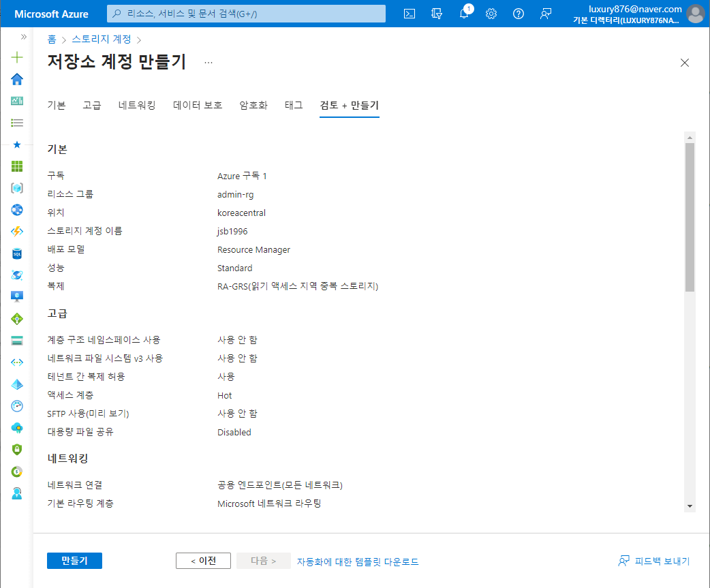Expand the left sidebar menu
Image resolution: width=710 pixels, height=588 pixels.
click(x=24, y=37)
